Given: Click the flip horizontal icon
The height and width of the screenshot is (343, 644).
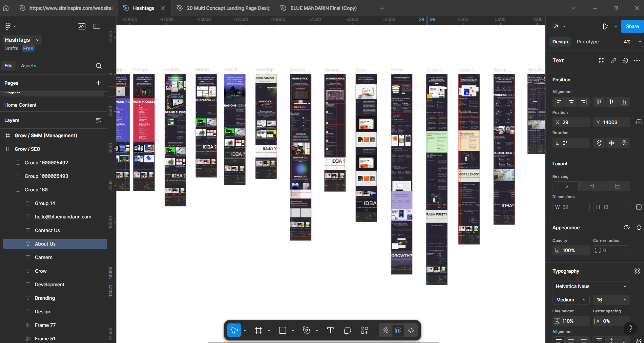Looking at the screenshot, I should click(x=611, y=143).
